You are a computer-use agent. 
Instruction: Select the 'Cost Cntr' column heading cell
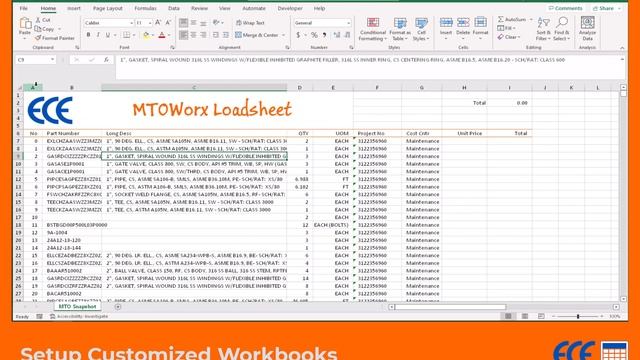tap(421, 133)
